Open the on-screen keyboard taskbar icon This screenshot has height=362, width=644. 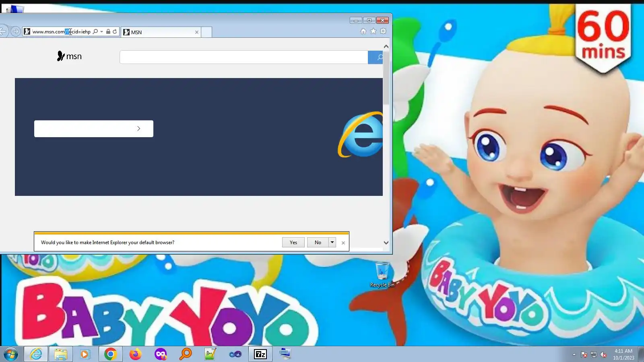[285, 354]
